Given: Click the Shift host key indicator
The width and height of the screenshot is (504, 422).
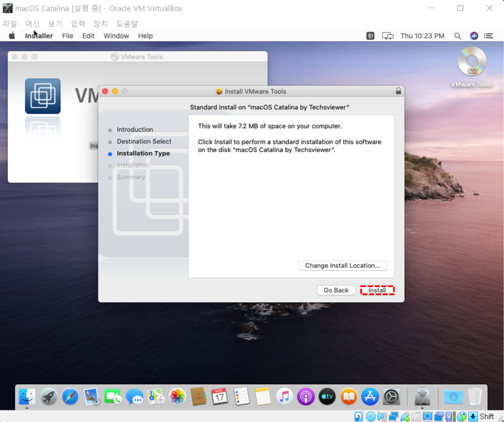Looking at the screenshot, I should pyautogui.click(x=487, y=417).
